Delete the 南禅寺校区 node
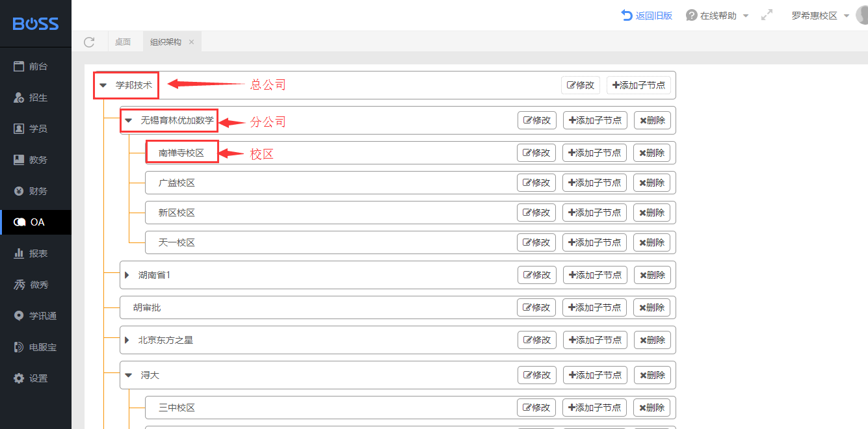The image size is (868, 429). click(x=651, y=153)
